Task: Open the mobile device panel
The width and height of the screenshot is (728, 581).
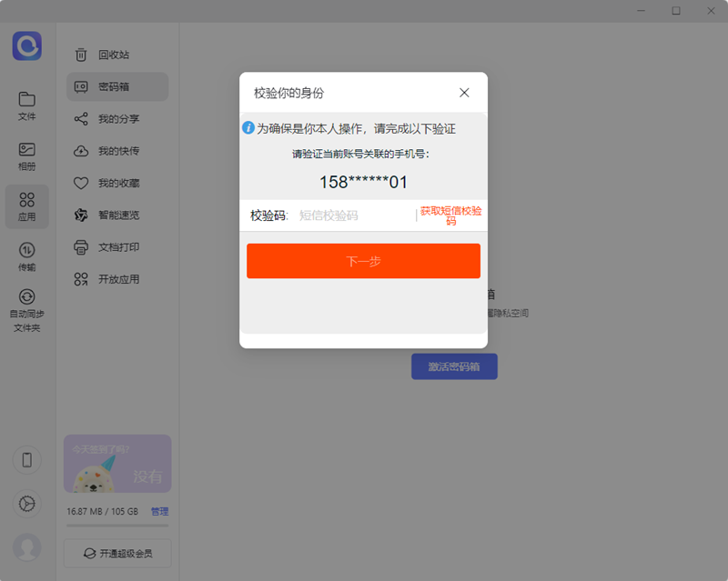Action: click(26, 460)
